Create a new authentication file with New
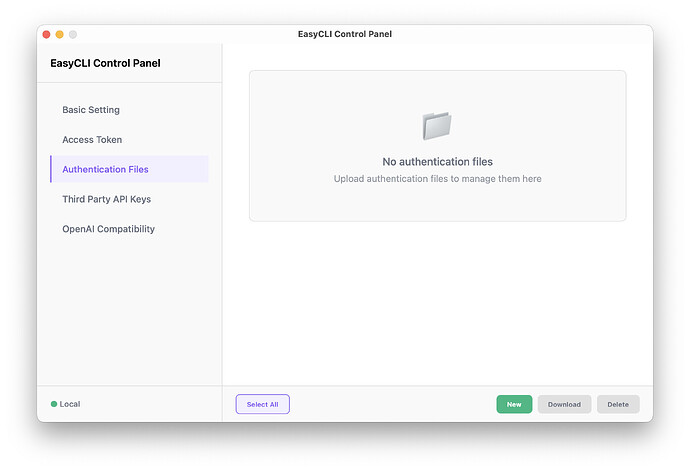Screen dimensions: 690x471 (x=514, y=404)
